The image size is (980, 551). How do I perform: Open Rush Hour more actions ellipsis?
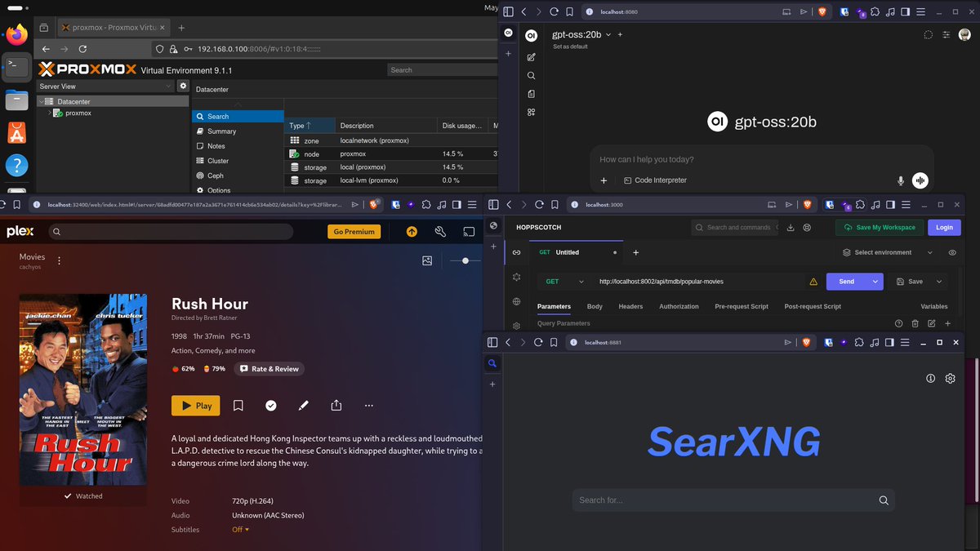coord(369,406)
